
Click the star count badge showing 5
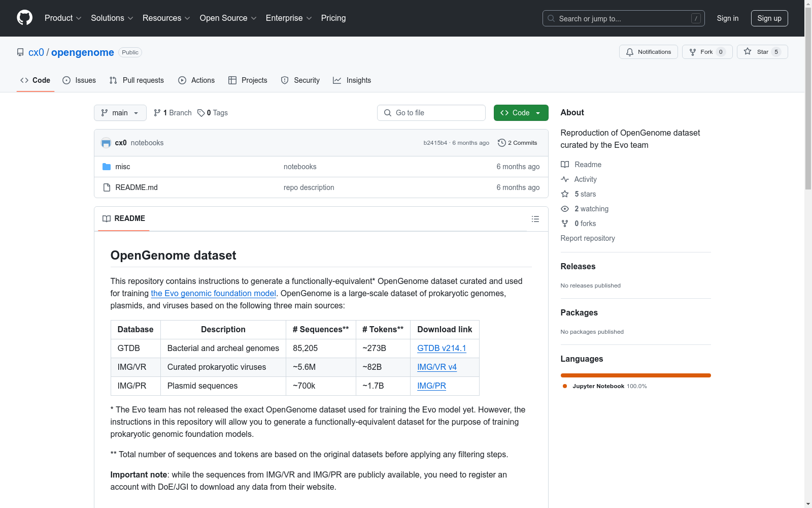pos(776,52)
